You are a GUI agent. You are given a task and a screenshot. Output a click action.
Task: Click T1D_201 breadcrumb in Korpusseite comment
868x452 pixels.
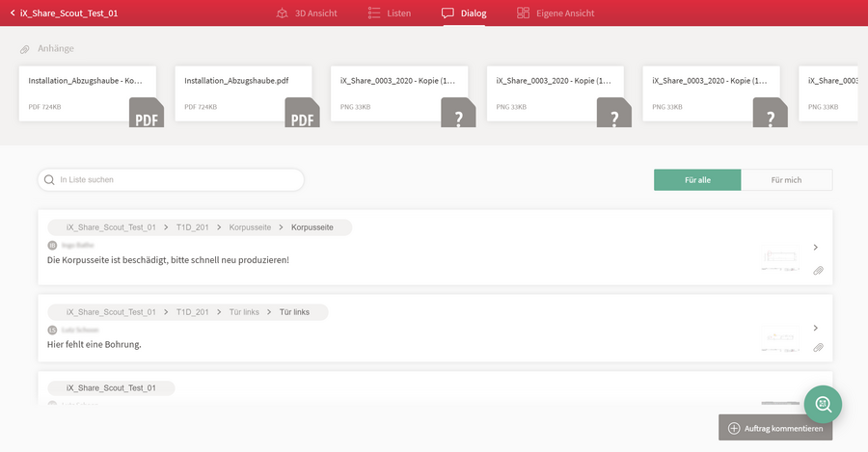tap(193, 227)
